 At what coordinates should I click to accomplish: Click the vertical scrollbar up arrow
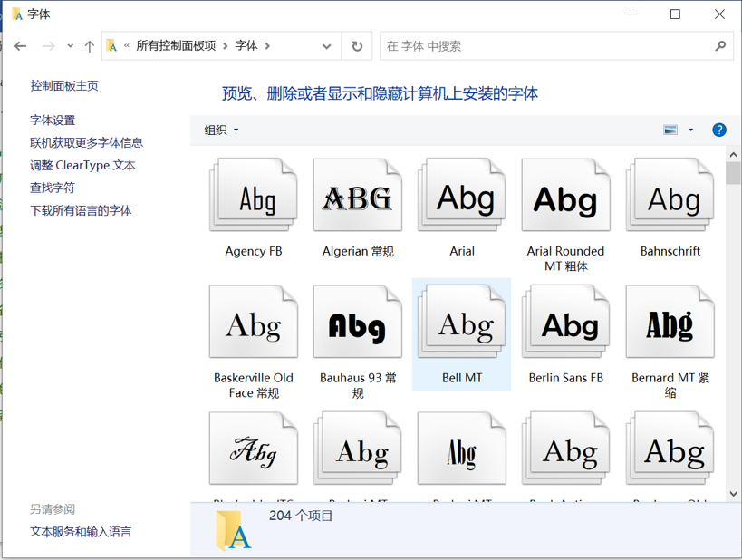click(734, 154)
